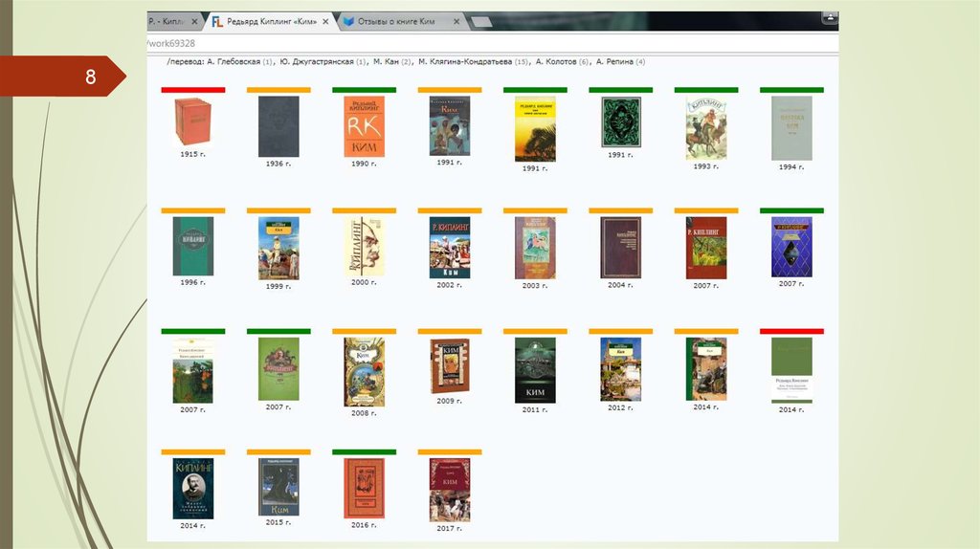The image size is (980, 549).
Task: Open the orange-red 2016 edition cover
Action: [x=365, y=488]
